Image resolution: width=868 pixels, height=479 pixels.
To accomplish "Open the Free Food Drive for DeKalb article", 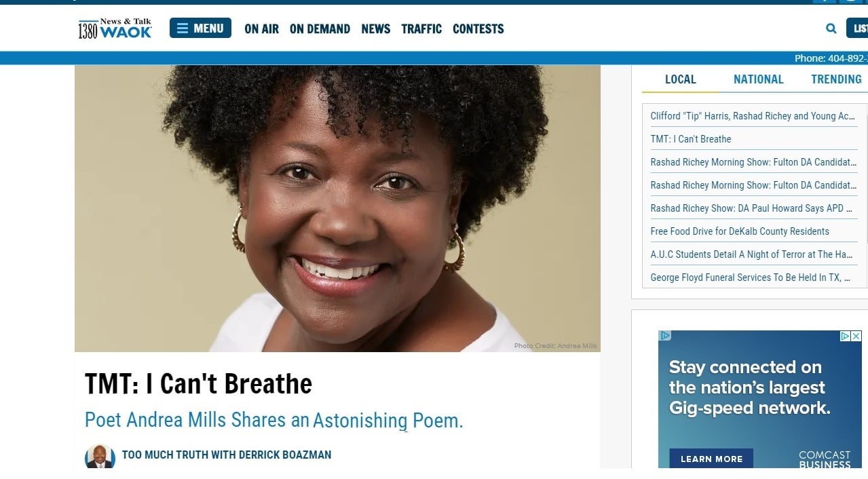I will point(740,231).
